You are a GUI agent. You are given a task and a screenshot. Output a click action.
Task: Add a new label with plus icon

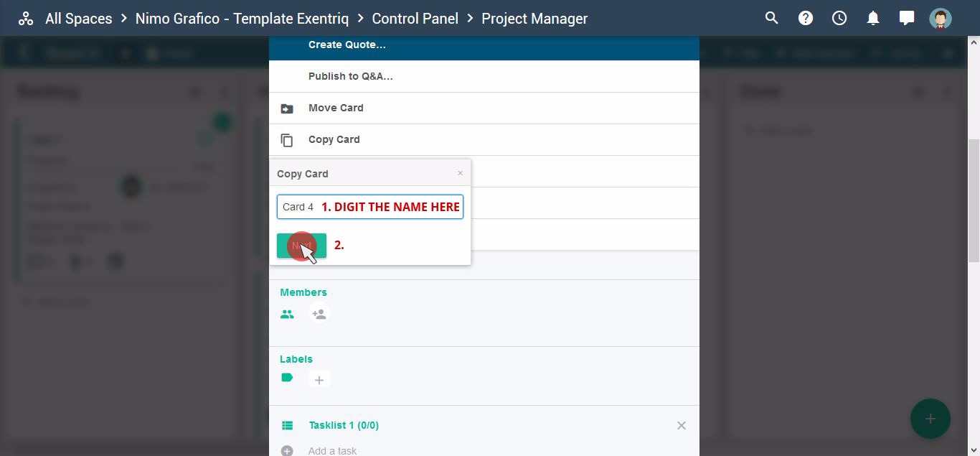319,380
